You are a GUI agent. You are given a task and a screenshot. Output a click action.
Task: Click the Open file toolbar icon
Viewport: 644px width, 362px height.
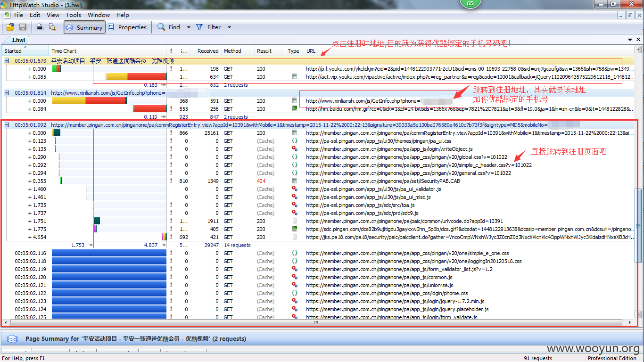coord(10,27)
